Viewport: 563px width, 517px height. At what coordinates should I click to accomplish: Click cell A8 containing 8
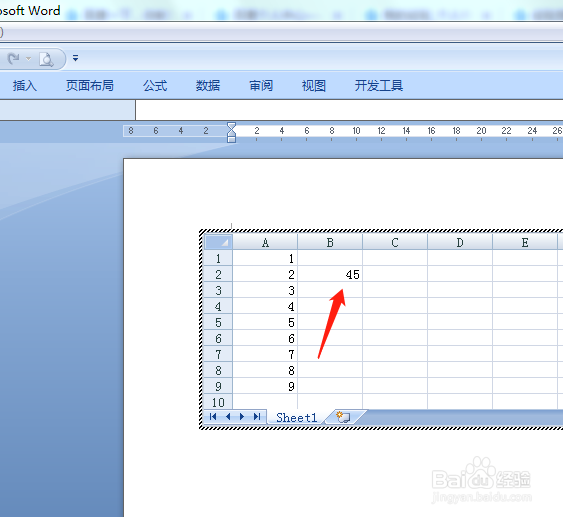tap(265, 370)
